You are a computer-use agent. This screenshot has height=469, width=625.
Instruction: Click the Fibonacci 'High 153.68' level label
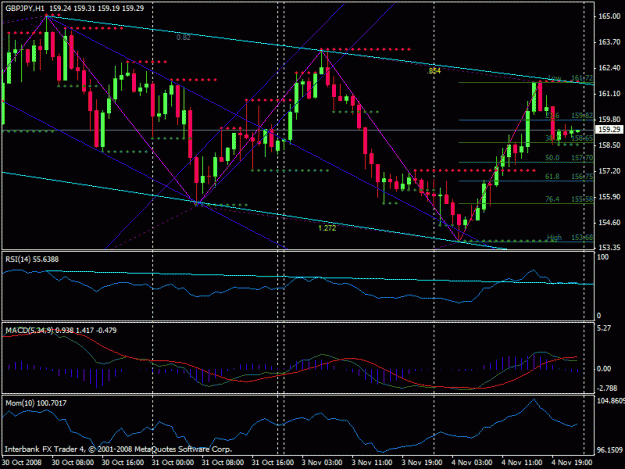click(570, 237)
